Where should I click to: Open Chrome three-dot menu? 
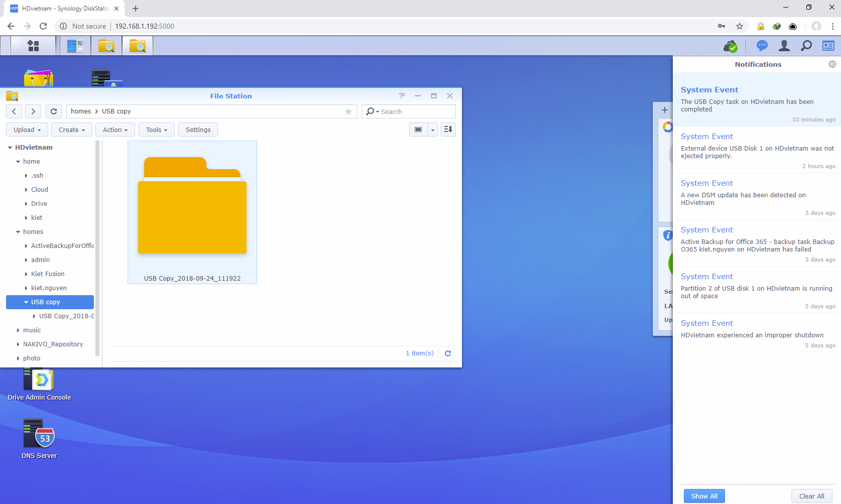[832, 26]
